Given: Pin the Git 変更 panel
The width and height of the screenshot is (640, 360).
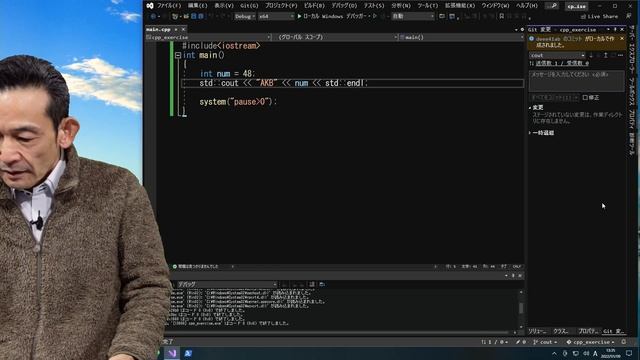Looking at the screenshot, I should [x=615, y=29].
